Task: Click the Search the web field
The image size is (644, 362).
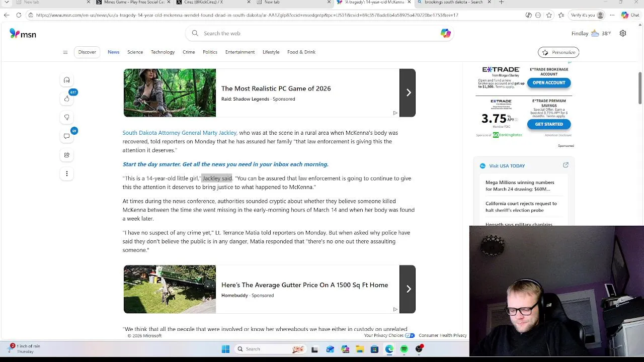Action: (319, 33)
